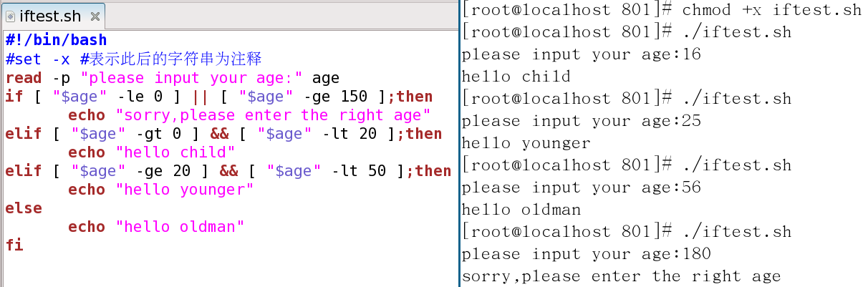Click terminal line with age input 180
The width and height of the screenshot is (868, 287).
pyautogui.click(x=586, y=253)
